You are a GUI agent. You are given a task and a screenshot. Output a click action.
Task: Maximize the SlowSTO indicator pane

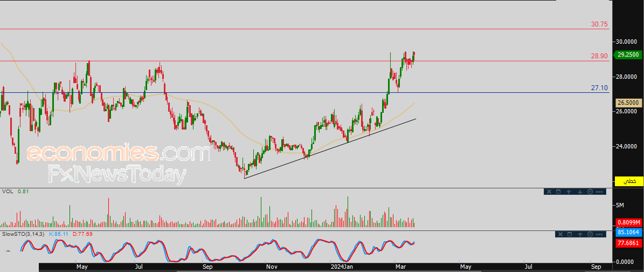point(570,234)
